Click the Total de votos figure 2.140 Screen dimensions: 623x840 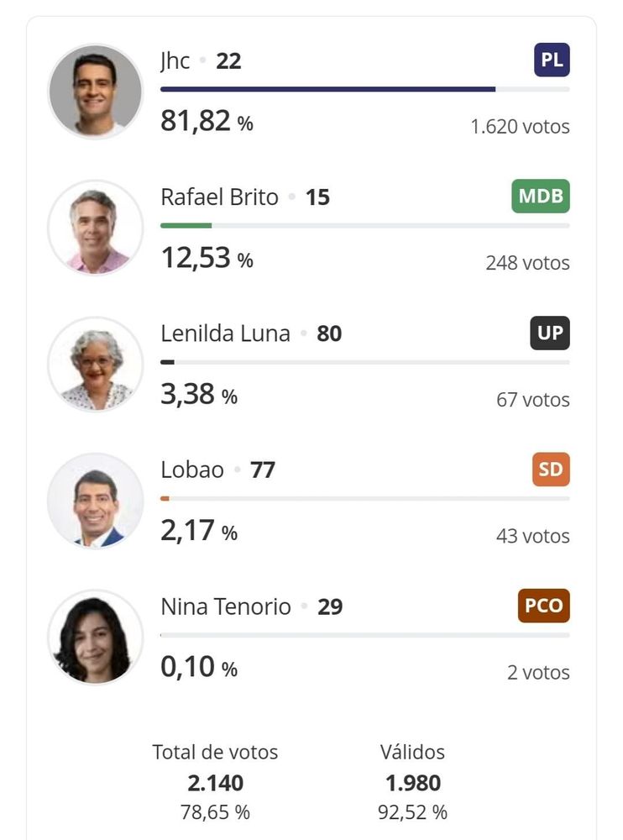coord(215,783)
